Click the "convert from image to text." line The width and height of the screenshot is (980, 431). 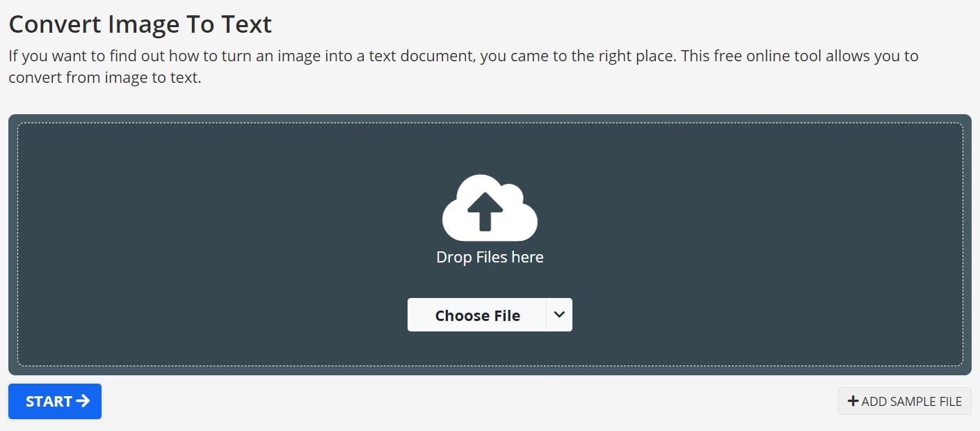(x=104, y=78)
